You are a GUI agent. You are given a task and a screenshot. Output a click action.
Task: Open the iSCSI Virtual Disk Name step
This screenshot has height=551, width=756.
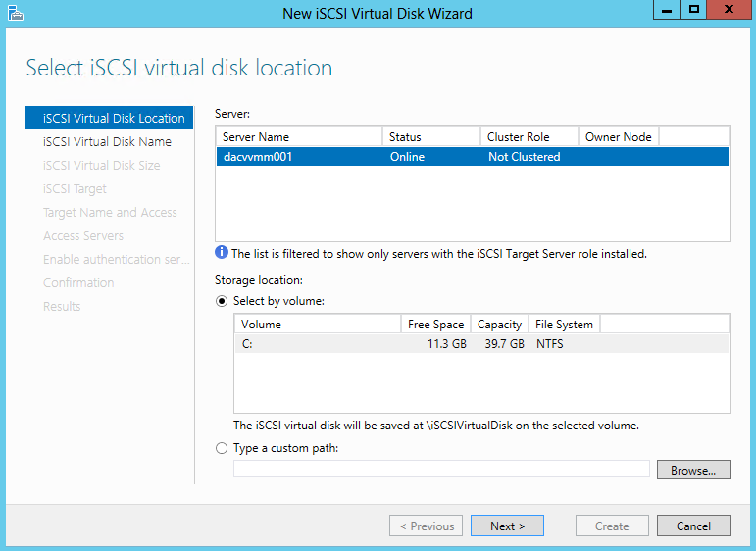click(x=107, y=142)
